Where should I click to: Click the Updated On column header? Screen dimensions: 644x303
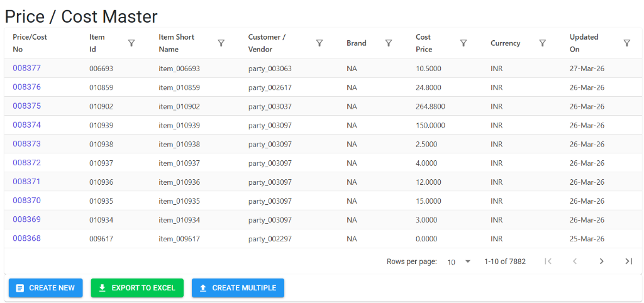click(x=584, y=43)
